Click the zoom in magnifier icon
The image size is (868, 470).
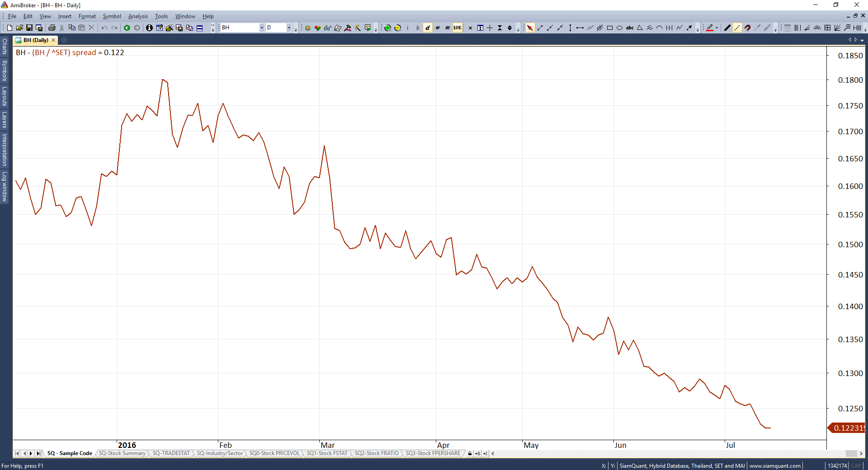pyautogui.click(x=387, y=28)
